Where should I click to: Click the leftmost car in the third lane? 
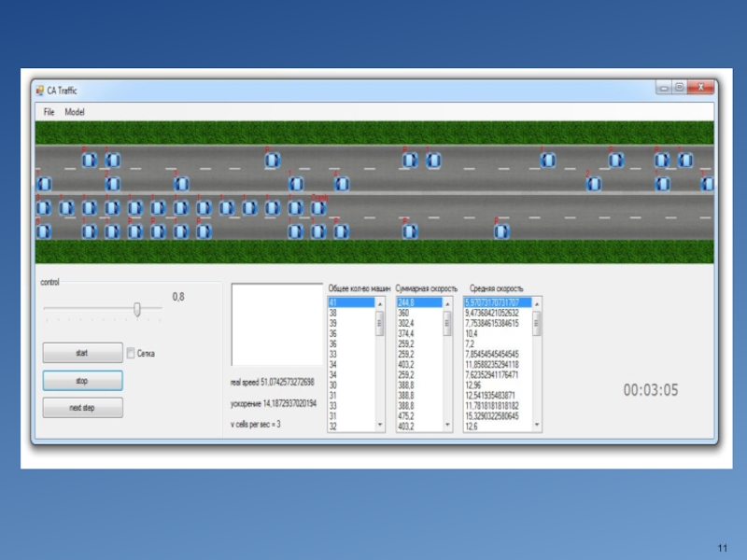44,207
